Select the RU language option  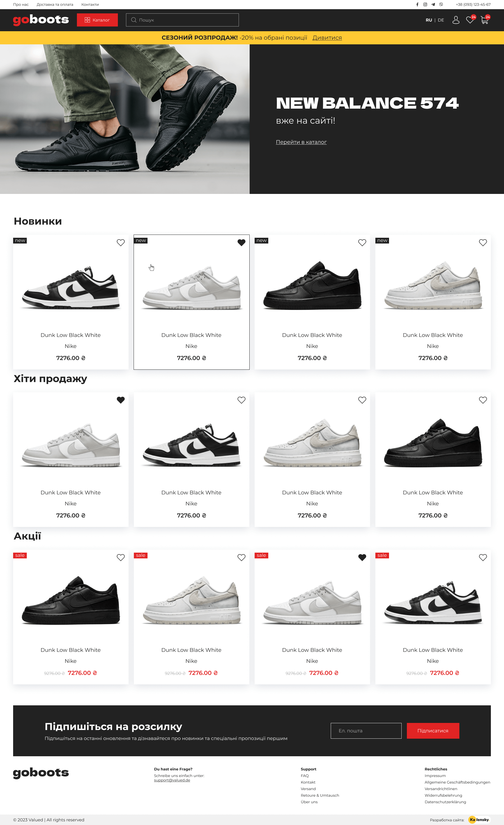429,20
